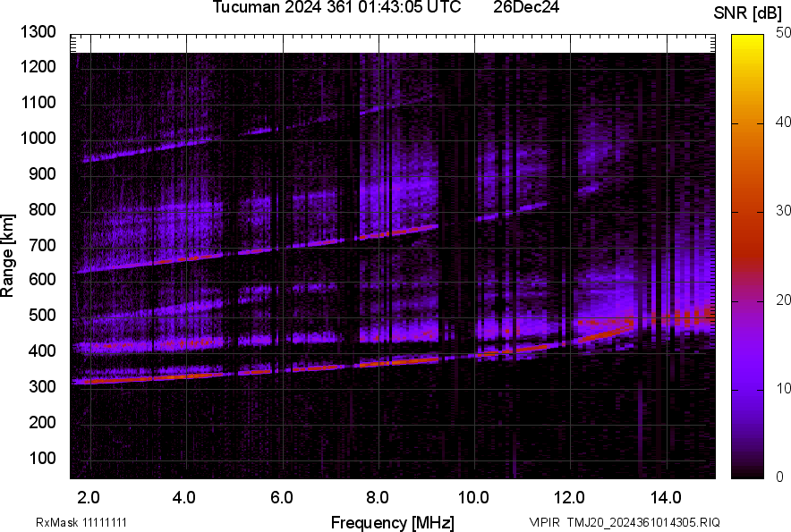This screenshot has width=791, height=532.
Task: Click the "RxMask 11111111" footer text
Action: coord(81,522)
